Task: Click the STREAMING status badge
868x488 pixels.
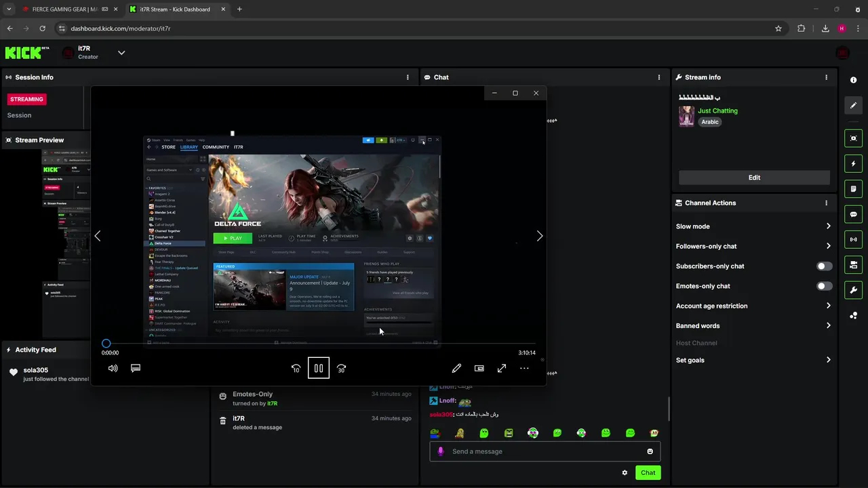Action: [26, 99]
